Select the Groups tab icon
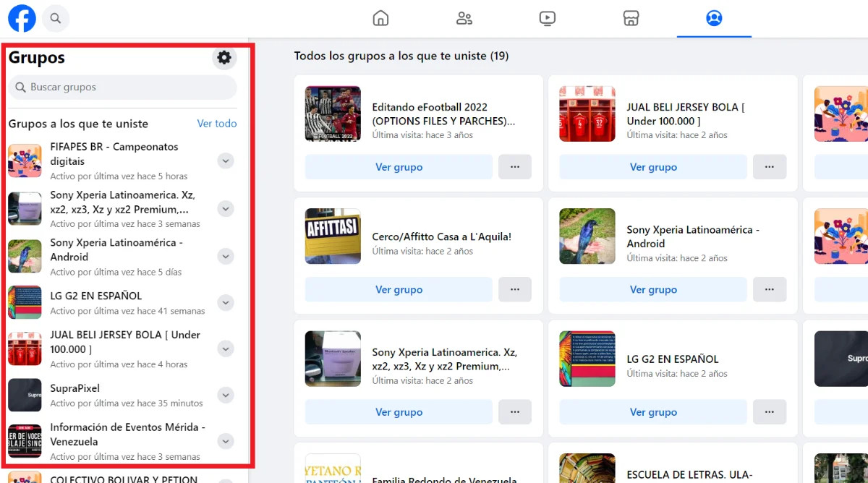Viewport: 868px width, 483px height. 714,18
